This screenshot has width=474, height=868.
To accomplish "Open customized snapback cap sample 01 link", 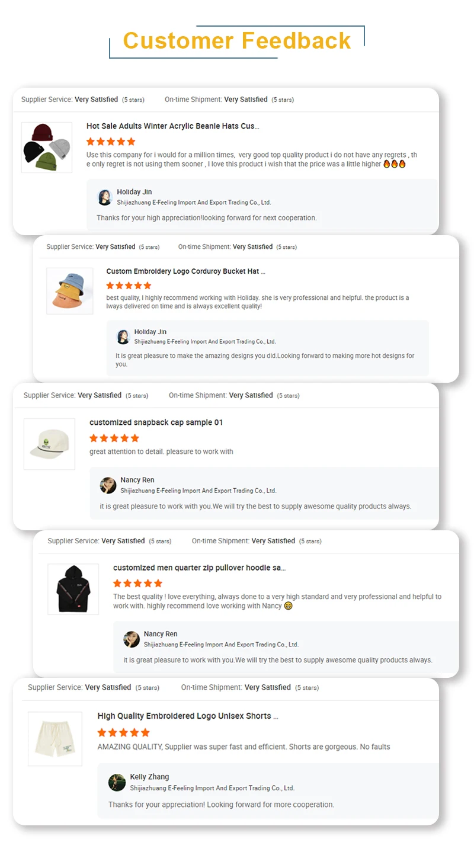I will (x=156, y=422).
